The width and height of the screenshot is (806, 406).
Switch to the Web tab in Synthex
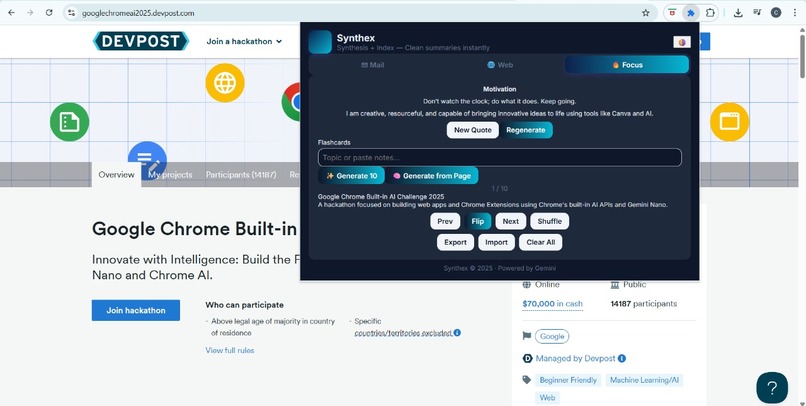click(x=500, y=65)
